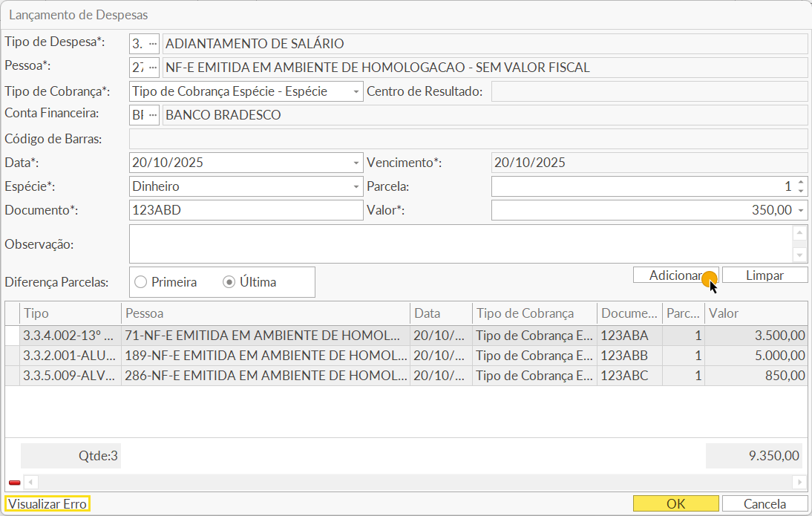The width and height of the screenshot is (812, 516).
Task: Confirm with the OK button
Action: (675, 504)
